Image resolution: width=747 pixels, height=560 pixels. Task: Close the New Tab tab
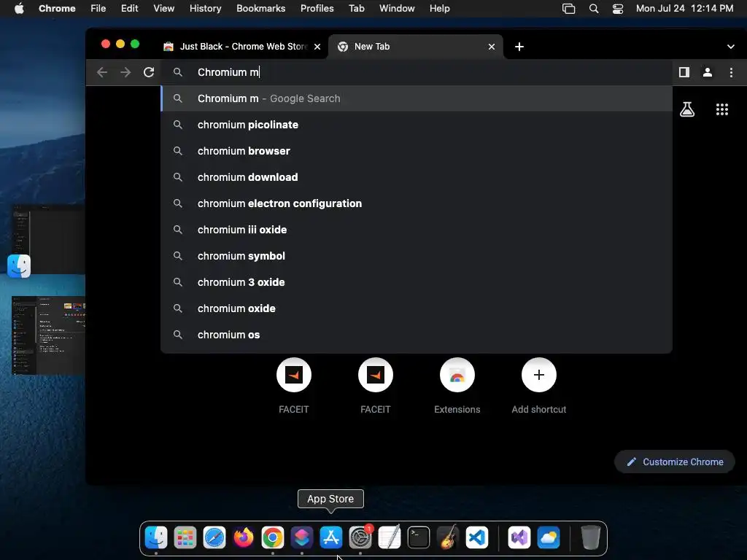[x=492, y=47]
